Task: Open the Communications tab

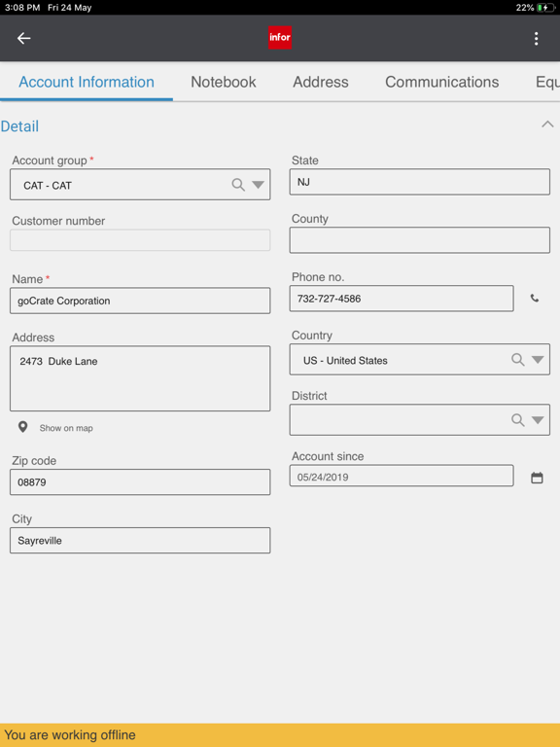Action: pos(442,82)
